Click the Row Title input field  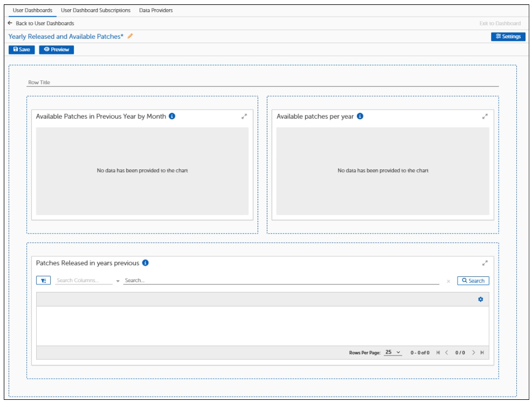tap(262, 83)
